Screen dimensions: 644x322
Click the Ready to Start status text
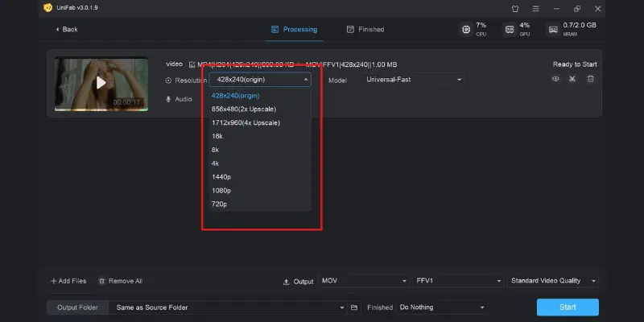click(x=575, y=64)
